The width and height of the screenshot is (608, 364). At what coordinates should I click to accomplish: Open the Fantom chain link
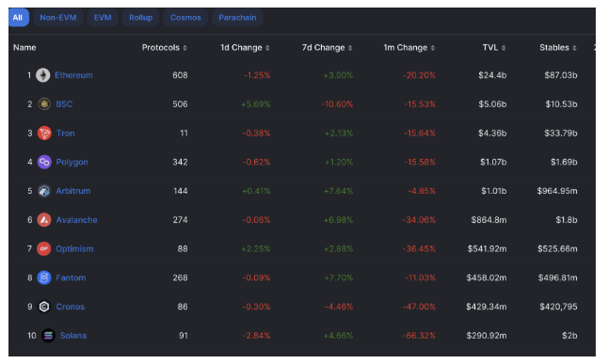click(71, 278)
